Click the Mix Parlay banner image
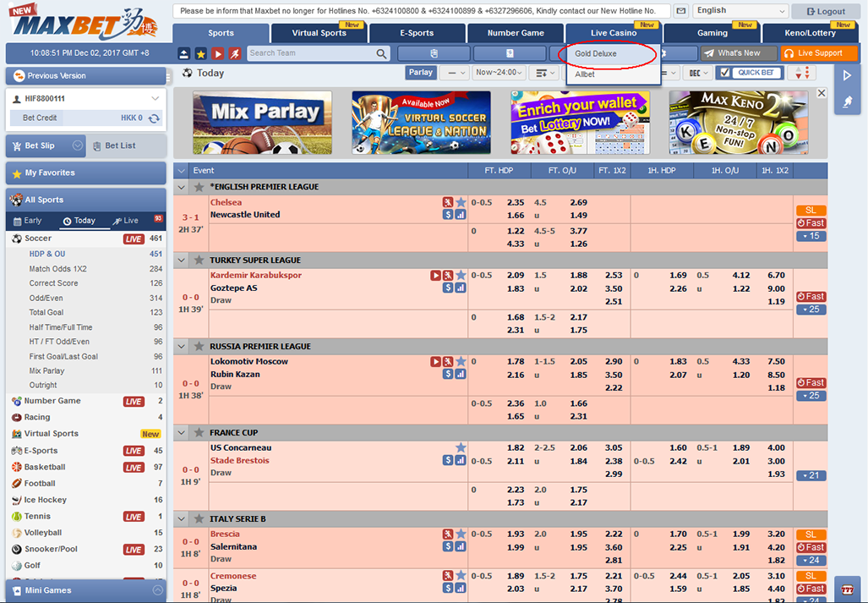Screen dimensions: 868x603 click(262, 123)
